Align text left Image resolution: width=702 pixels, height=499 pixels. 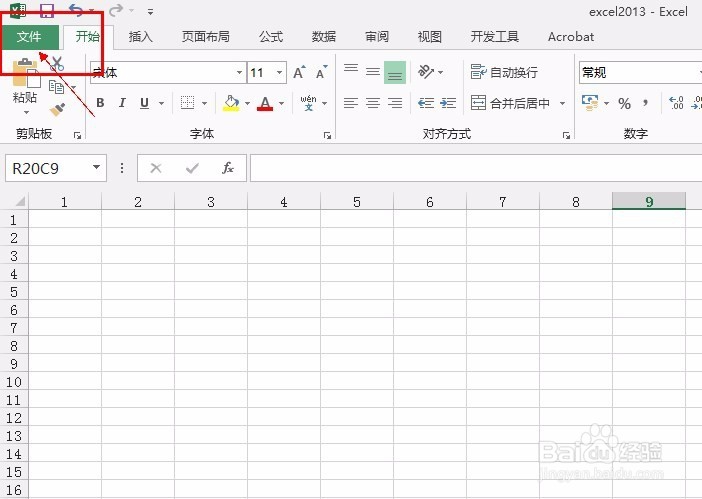coord(351,103)
